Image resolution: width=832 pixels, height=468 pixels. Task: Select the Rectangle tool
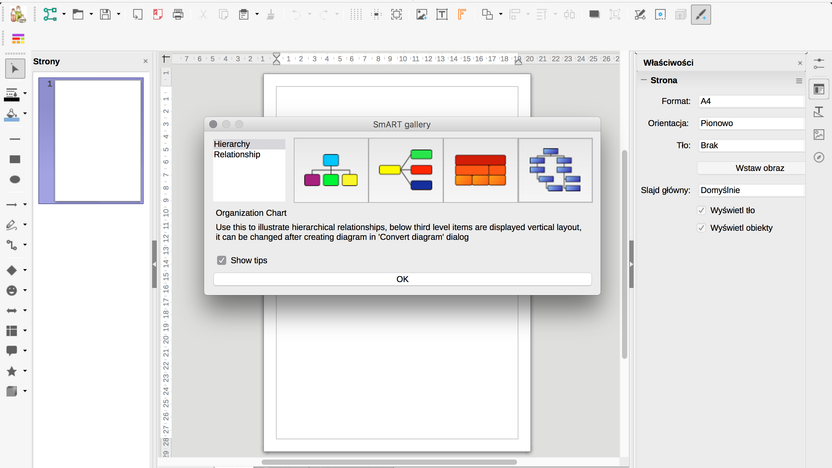15,159
